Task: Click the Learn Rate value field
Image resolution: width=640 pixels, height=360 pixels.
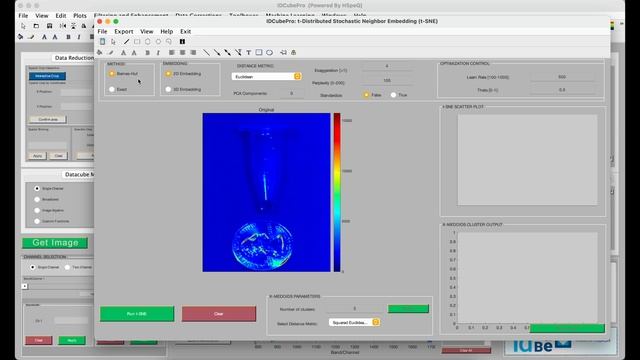Action: coord(562,77)
